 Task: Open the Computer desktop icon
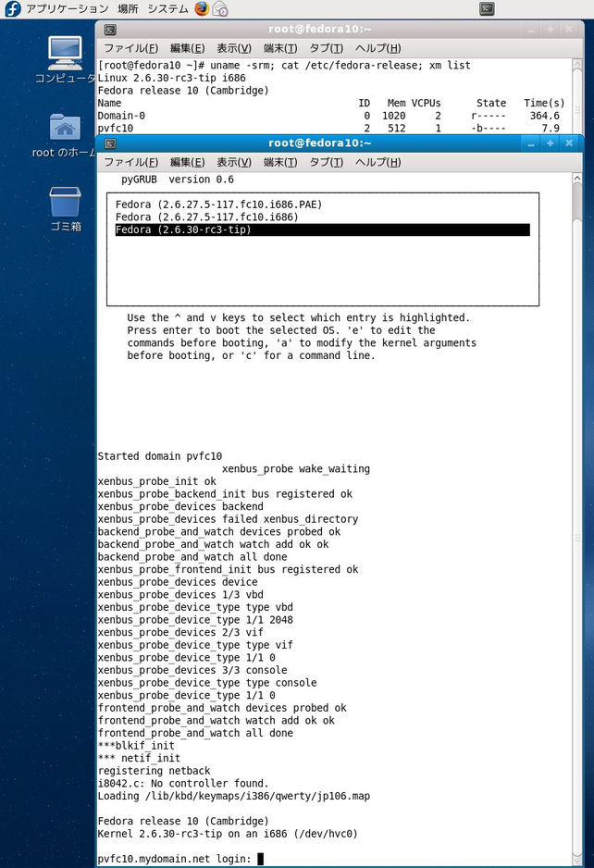(x=65, y=60)
